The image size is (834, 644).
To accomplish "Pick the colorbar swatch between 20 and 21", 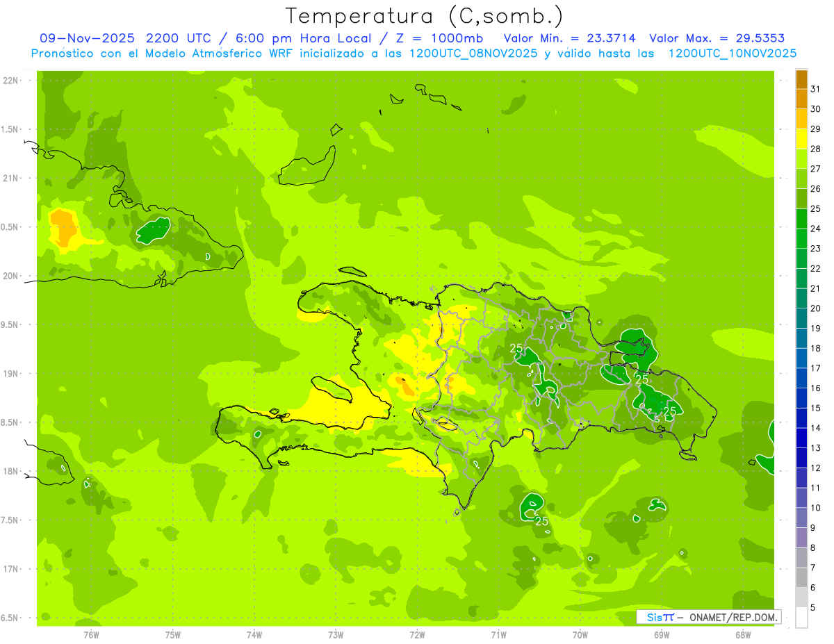I will (x=801, y=298).
